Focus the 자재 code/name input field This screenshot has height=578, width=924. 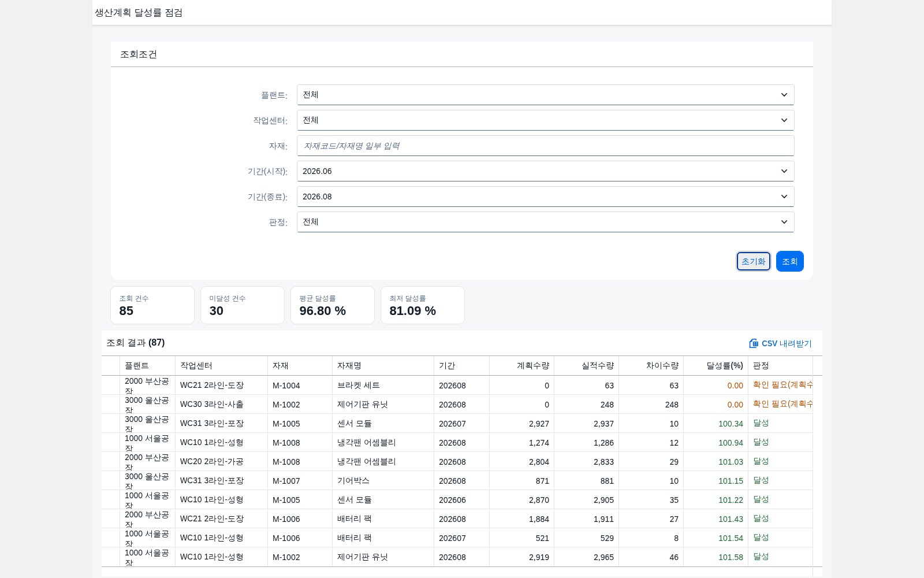click(x=546, y=146)
